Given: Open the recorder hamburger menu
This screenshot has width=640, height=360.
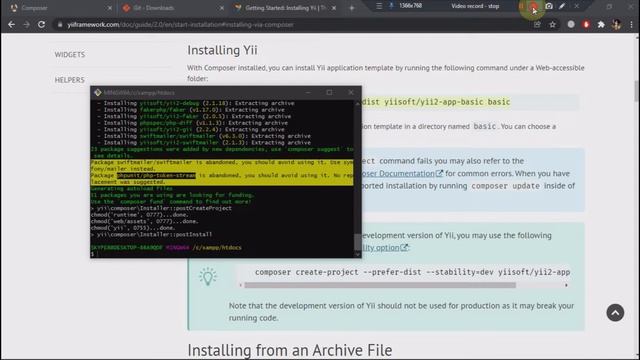Looking at the screenshot, I should pos(379,6).
